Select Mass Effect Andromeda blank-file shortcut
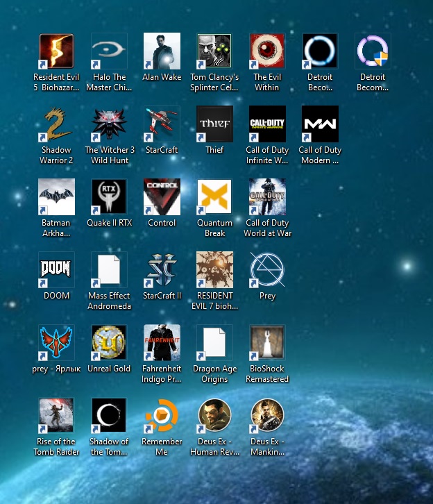Screen dimensions: 433x504 pos(109,270)
